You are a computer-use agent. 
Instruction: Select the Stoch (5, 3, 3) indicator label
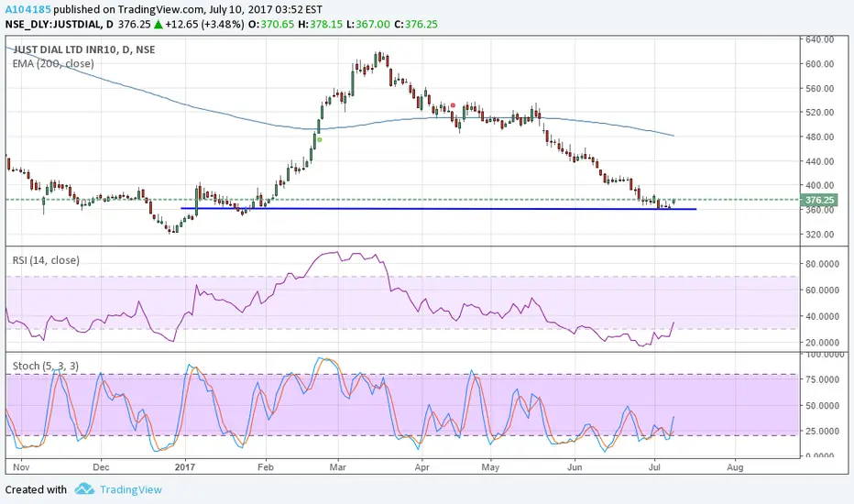click(x=46, y=367)
